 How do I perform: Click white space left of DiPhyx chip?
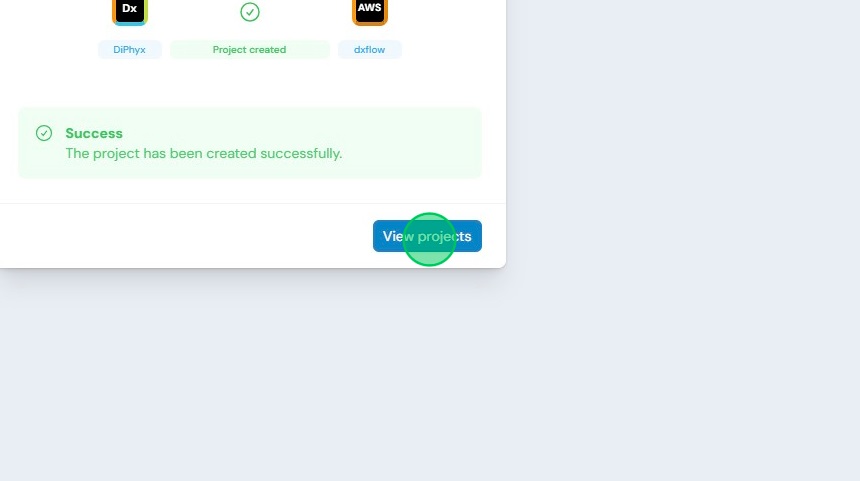tap(48, 49)
